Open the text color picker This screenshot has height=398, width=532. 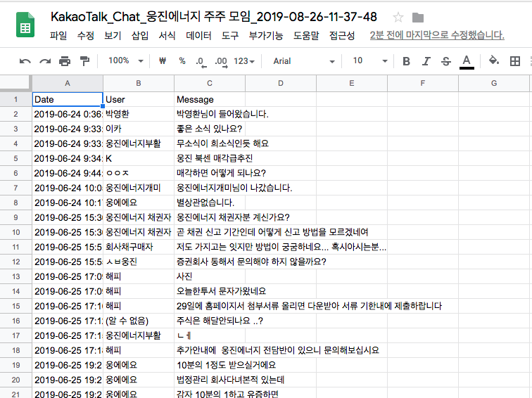tap(467, 61)
